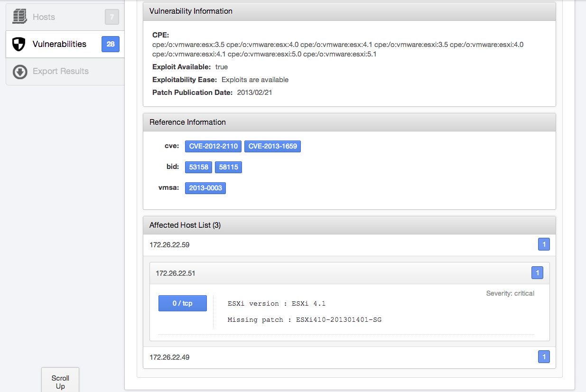The image size is (586, 392).
Task: Click the Vulnerabilities shield icon
Action: [x=19, y=44]
